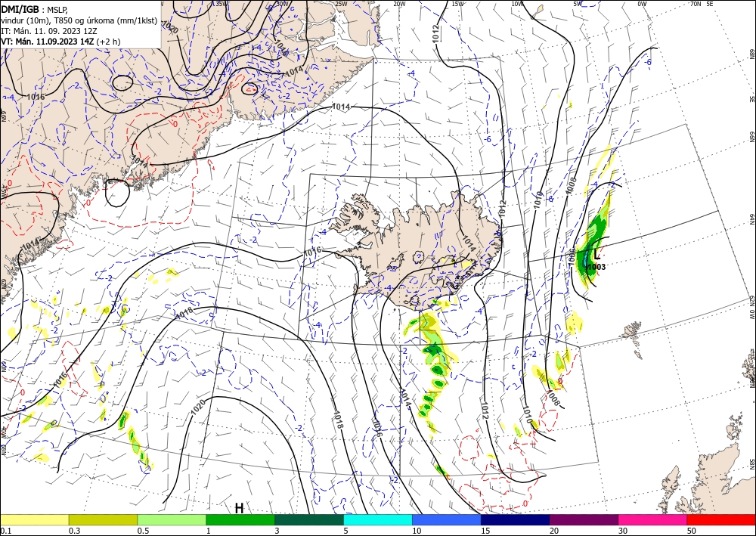Screen dimensions: 756x536
Task: Click the legend value '0.5'
Action: [x=143, y=531]
